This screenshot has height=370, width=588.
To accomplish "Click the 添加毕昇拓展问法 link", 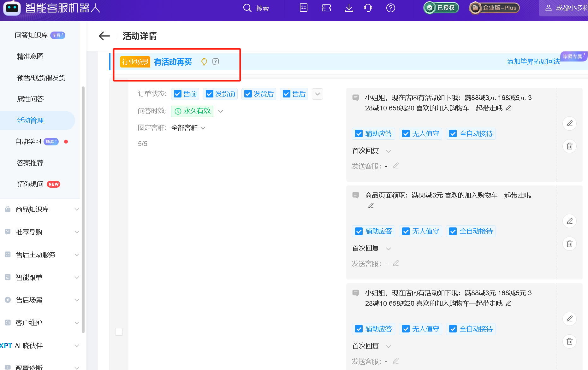I will click(533, 62).
